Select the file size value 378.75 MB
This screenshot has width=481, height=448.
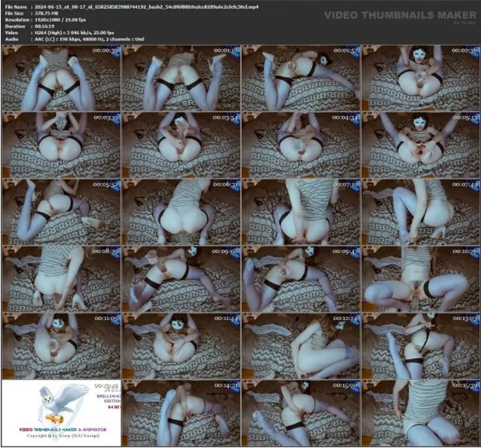click(x=46, y=13)
